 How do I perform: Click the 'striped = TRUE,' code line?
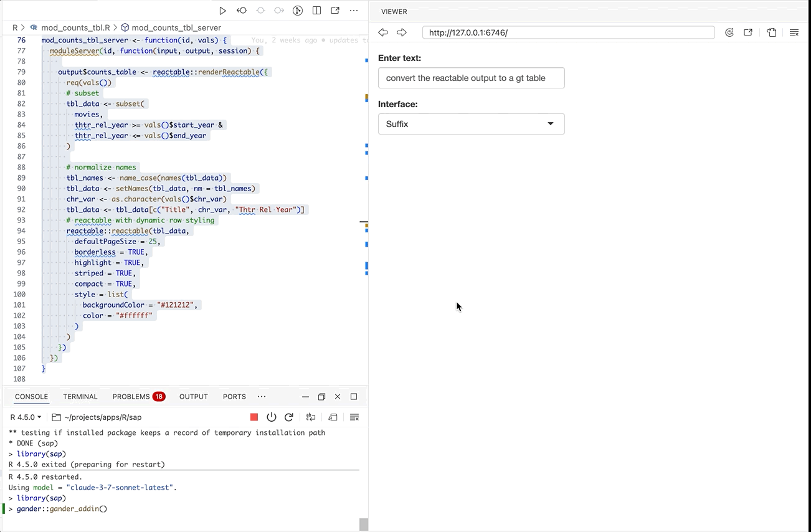[105, 273]
